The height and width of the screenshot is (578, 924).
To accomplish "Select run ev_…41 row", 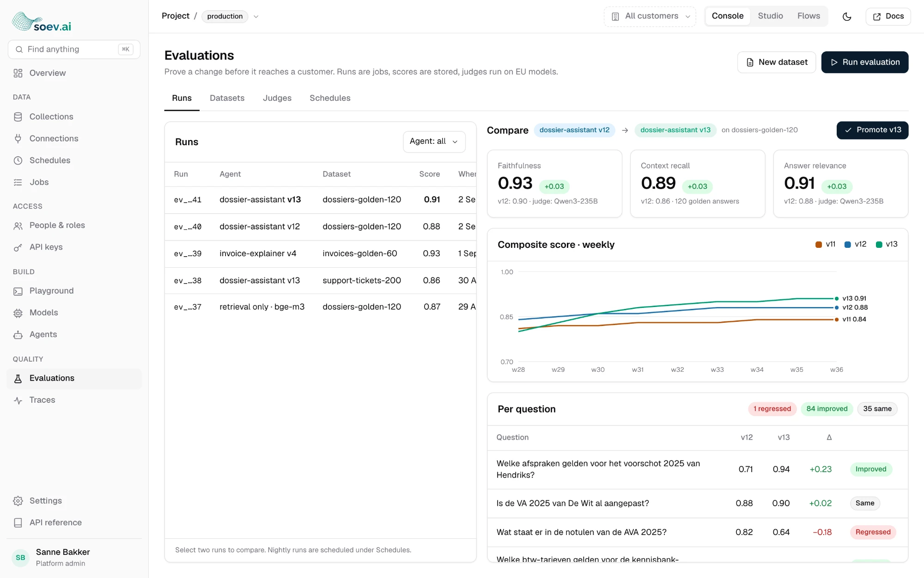I will (x=320, y=200).
